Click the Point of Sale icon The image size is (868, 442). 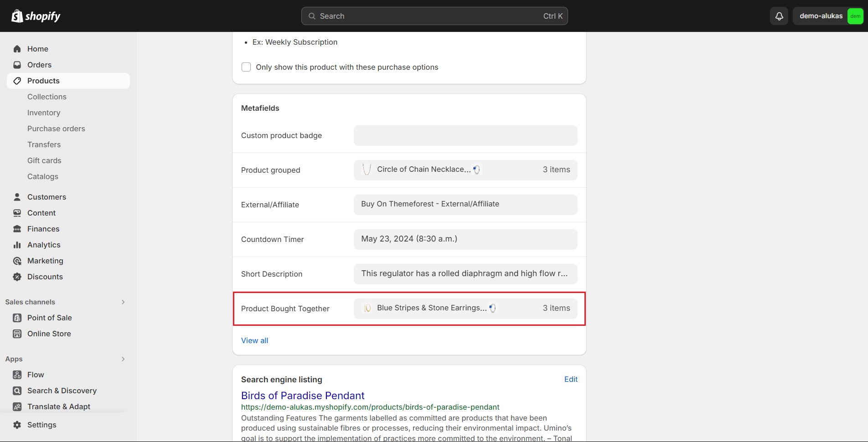(x=17, y=318)
